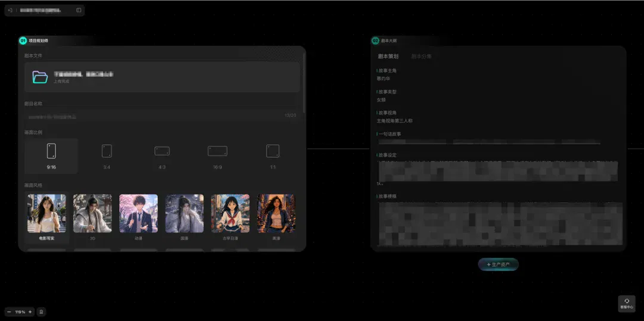644x321 pixels.
Task: Click the 02 step badge of 剧本大纲
Action: tap(376, 40)
